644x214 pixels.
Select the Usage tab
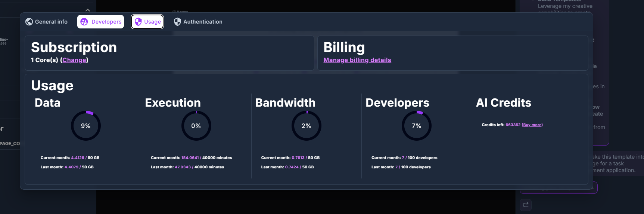pyautogui.click(x=147, y=22)
